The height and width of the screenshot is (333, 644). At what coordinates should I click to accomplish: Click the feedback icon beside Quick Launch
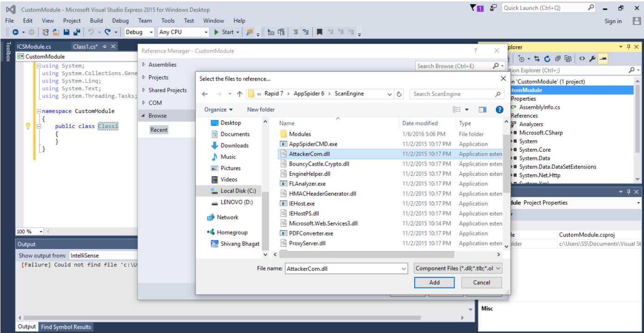[x=493, y=8]
